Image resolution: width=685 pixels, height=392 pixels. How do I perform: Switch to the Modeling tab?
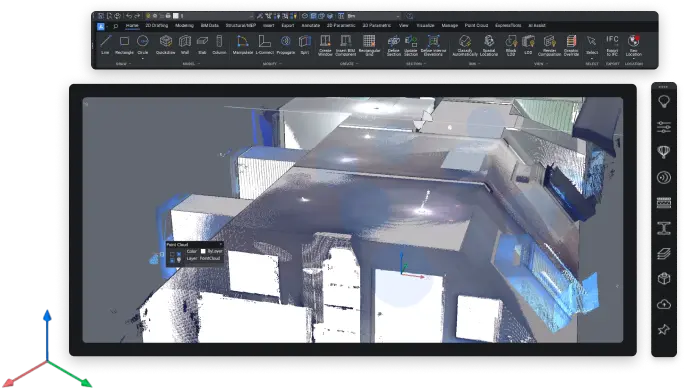[184, 25]
